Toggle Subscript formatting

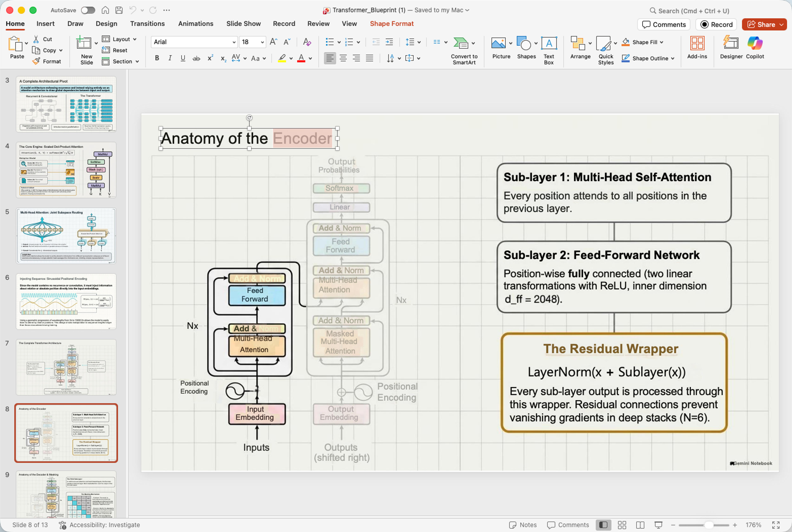tap(223, 58)
